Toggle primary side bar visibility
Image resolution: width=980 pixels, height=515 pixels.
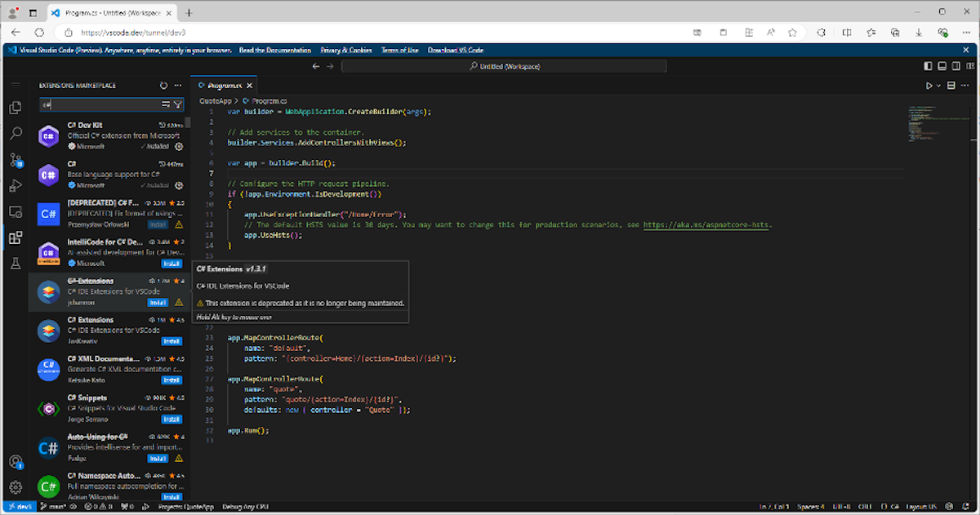pyautogui.click(x=928, y=66)
